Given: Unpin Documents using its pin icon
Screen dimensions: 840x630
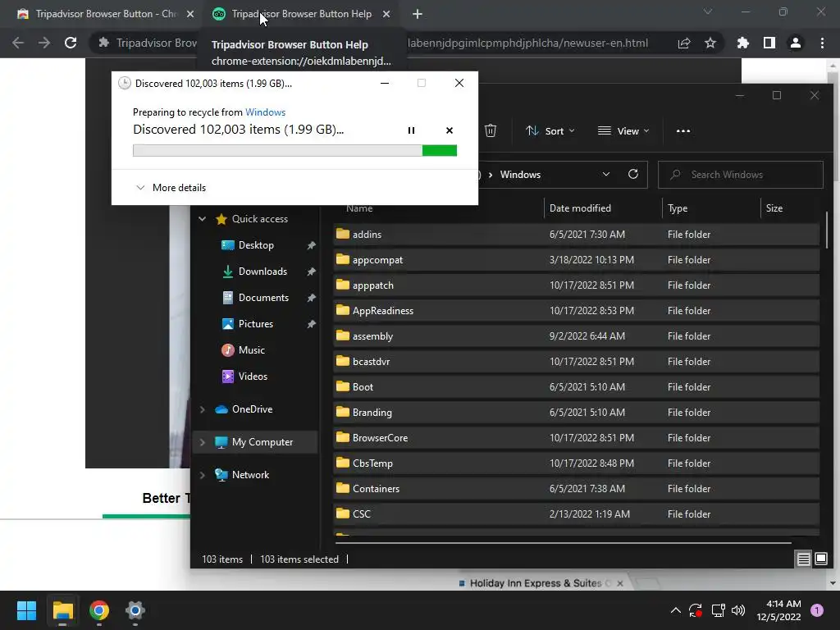Looking at the screenshot, I should 311,298.
